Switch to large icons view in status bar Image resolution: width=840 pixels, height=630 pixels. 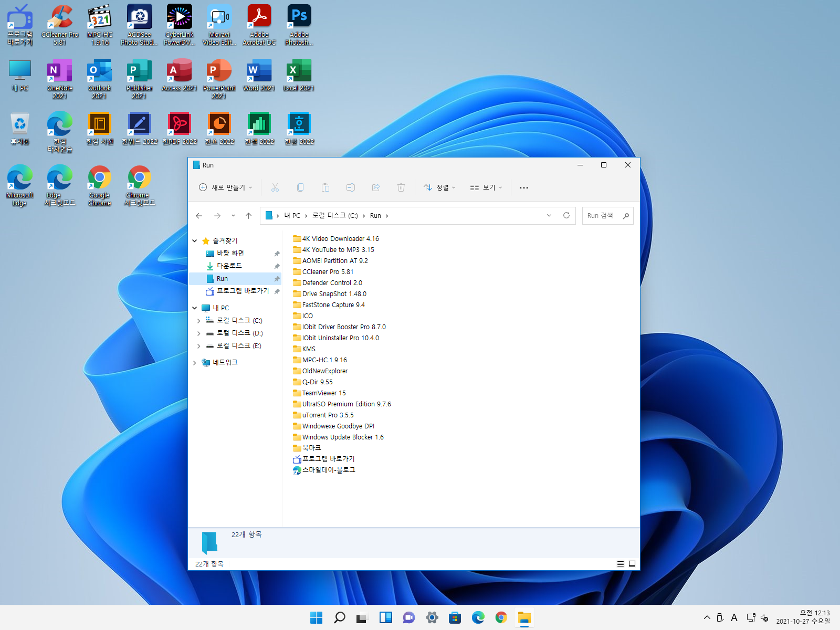coord(632,564)
